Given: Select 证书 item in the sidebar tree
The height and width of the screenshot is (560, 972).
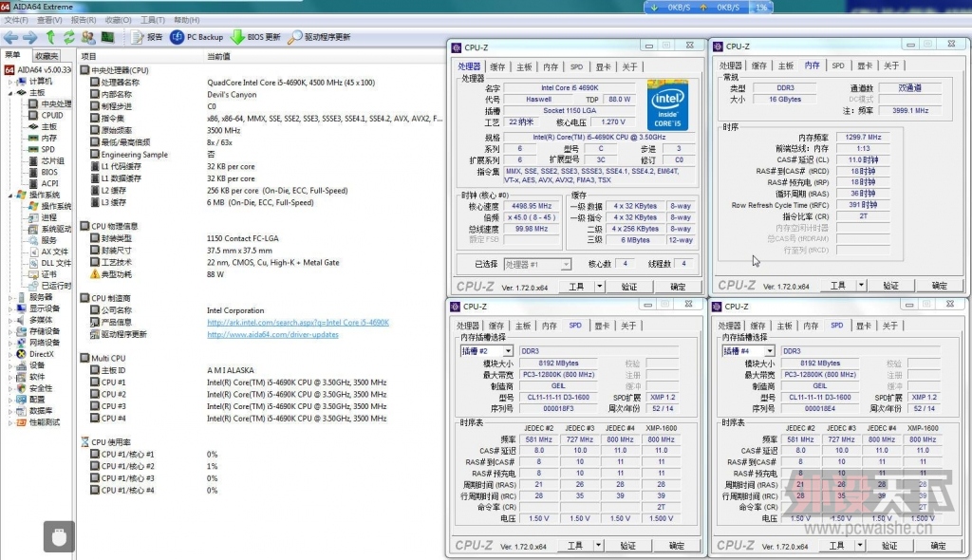Looking at the screenshot, I should [x=49, y=274].
